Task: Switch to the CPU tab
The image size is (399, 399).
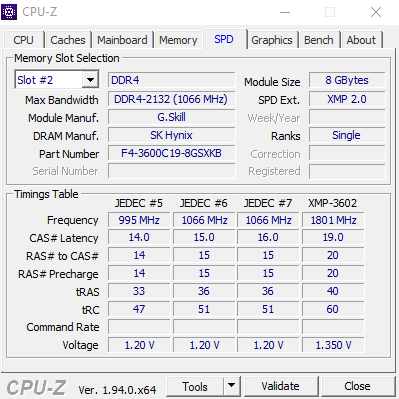Action: (23, 40)
